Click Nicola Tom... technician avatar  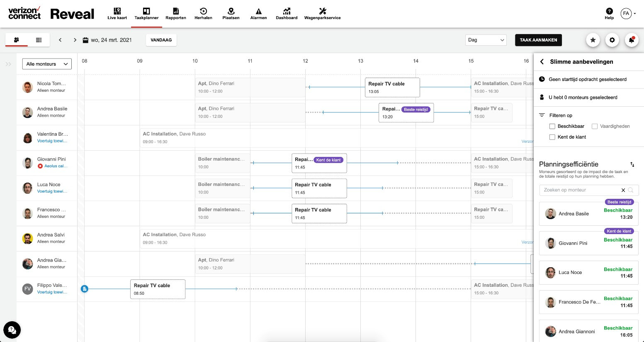27,87
